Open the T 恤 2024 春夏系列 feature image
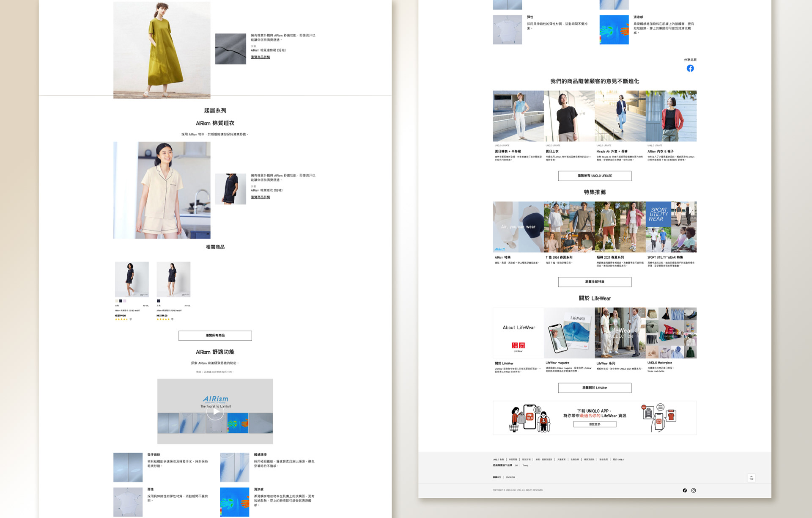 (x=569, y=227)
